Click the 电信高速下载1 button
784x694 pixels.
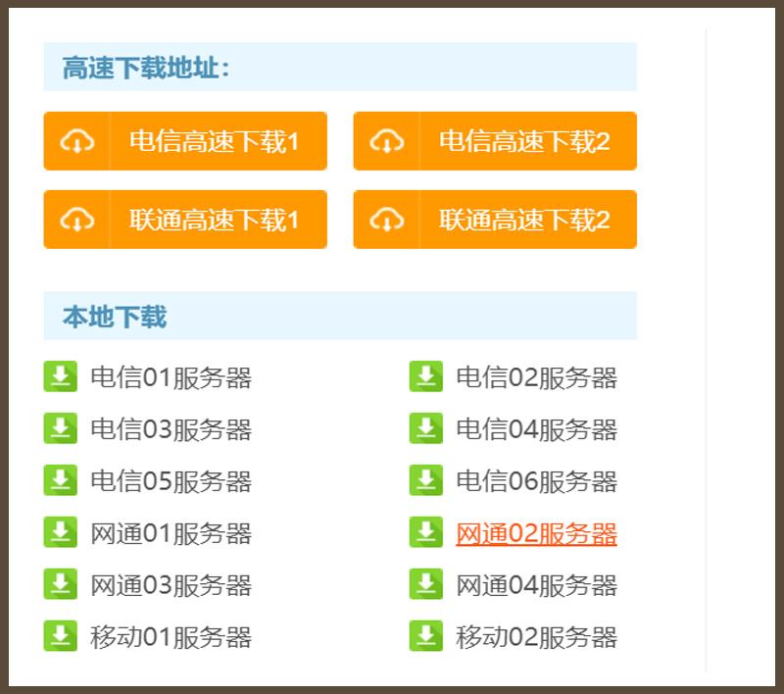[x=185, y=141]
